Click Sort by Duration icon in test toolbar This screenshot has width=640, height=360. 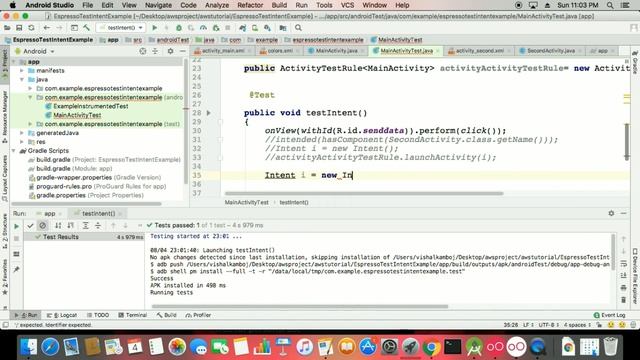tap(71, 225)
